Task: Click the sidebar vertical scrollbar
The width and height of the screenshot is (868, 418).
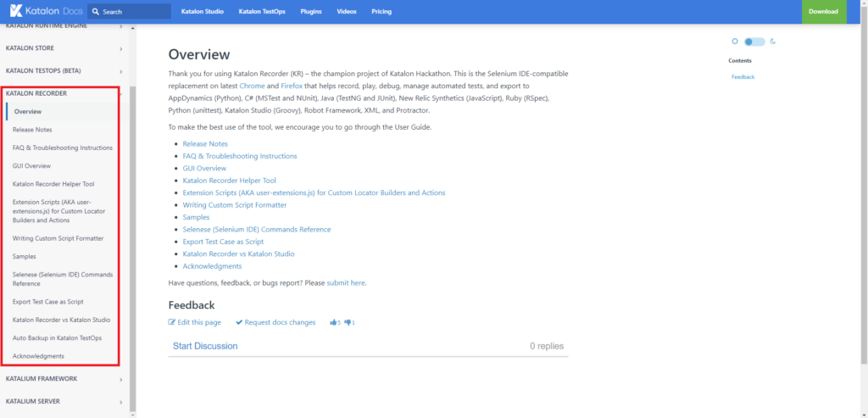Action: [131, 247]
